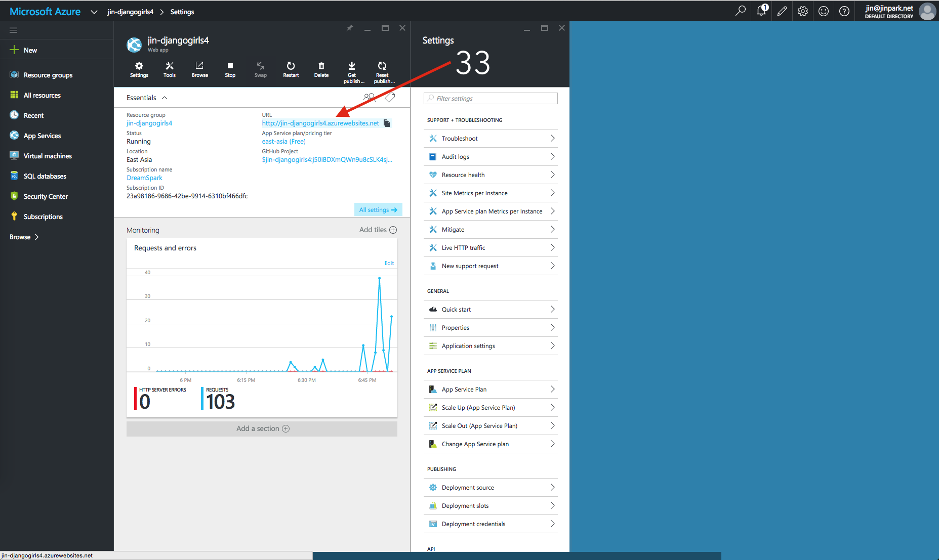Open Resource groups in the sidebar
Image resolution: width=939 pixels, height=560 pixels.
pos(48,75)
